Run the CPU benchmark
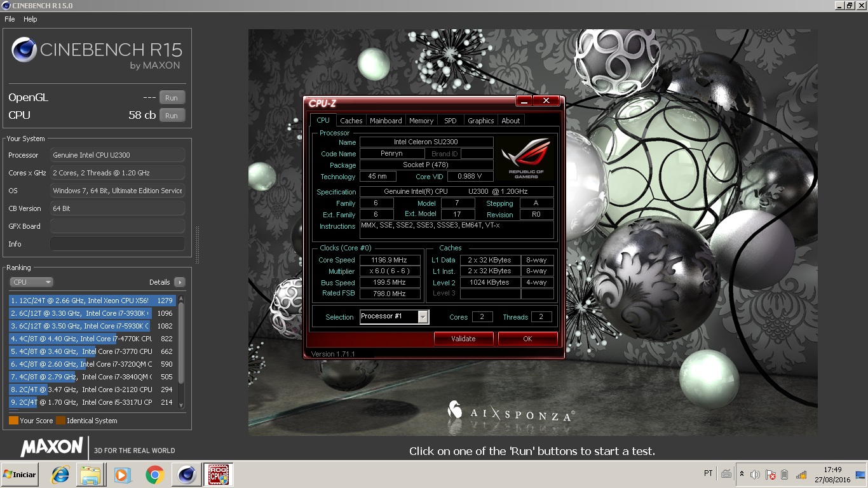This screenshot has height=488, width=868. (172, 116)
